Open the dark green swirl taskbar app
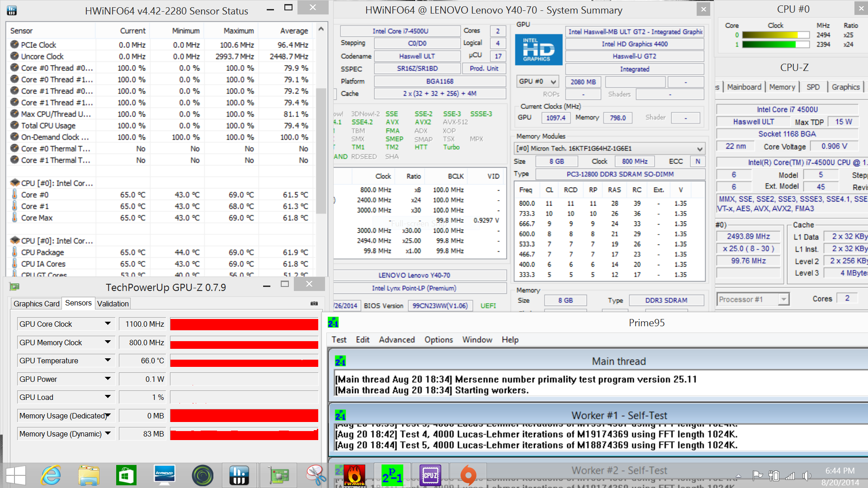Viewport: 868px width, 488px height. 202,475
